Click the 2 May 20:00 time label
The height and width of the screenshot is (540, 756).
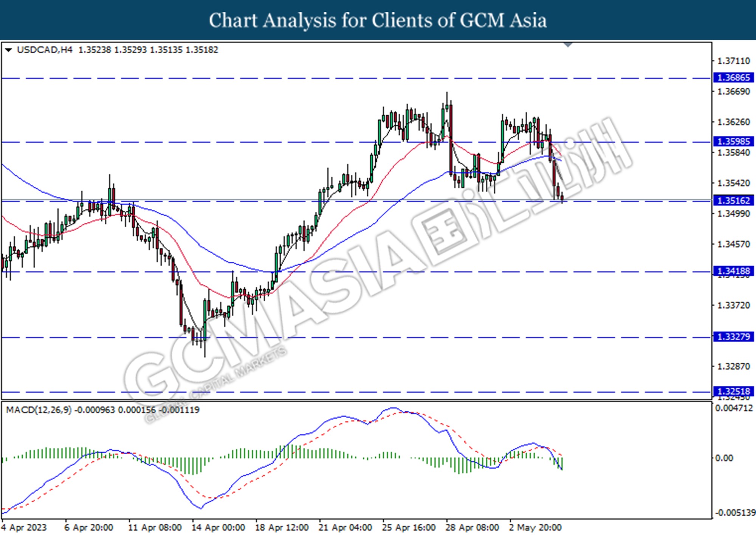pos(535,528)
